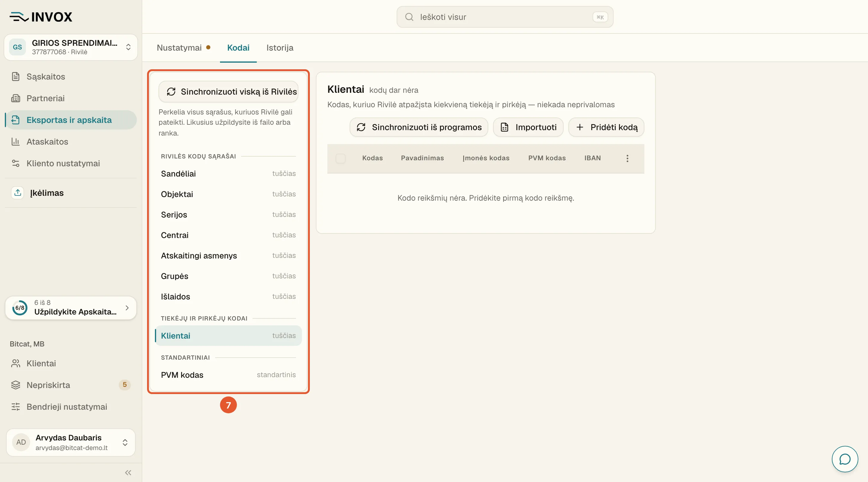Click the Ataskaitos bar chart icon

coord(15,142)
